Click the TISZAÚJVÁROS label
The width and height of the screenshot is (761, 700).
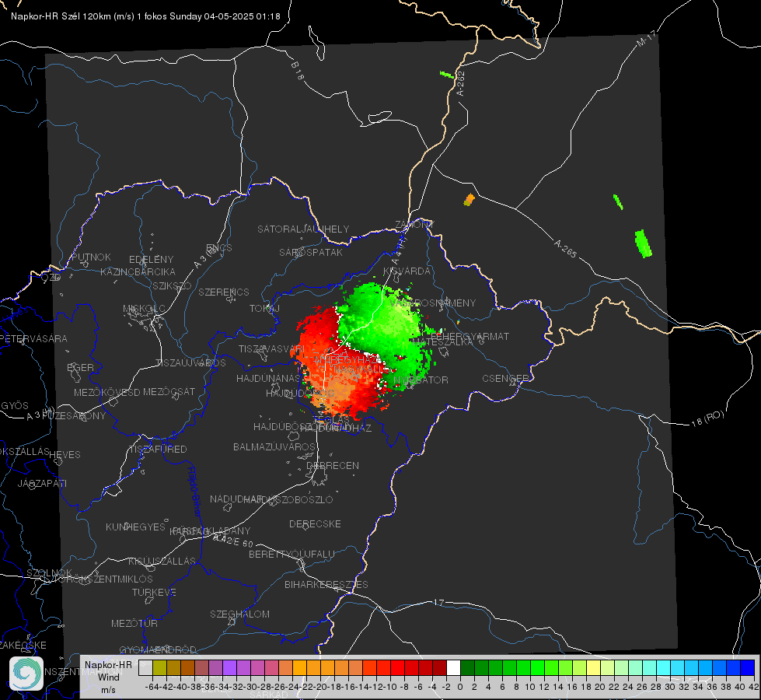tap(190, 363)
